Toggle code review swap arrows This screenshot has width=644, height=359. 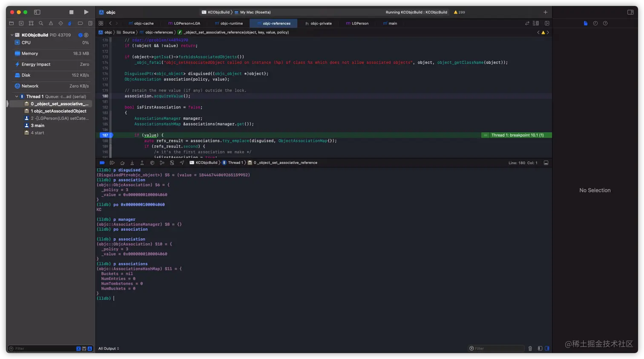[x=527, y=23]
